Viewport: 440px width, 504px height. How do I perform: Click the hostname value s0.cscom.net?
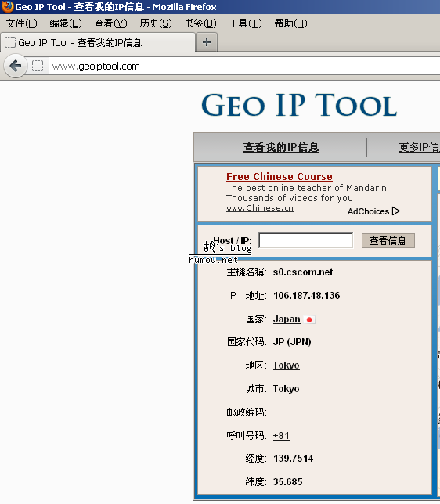tap(303, 272)
